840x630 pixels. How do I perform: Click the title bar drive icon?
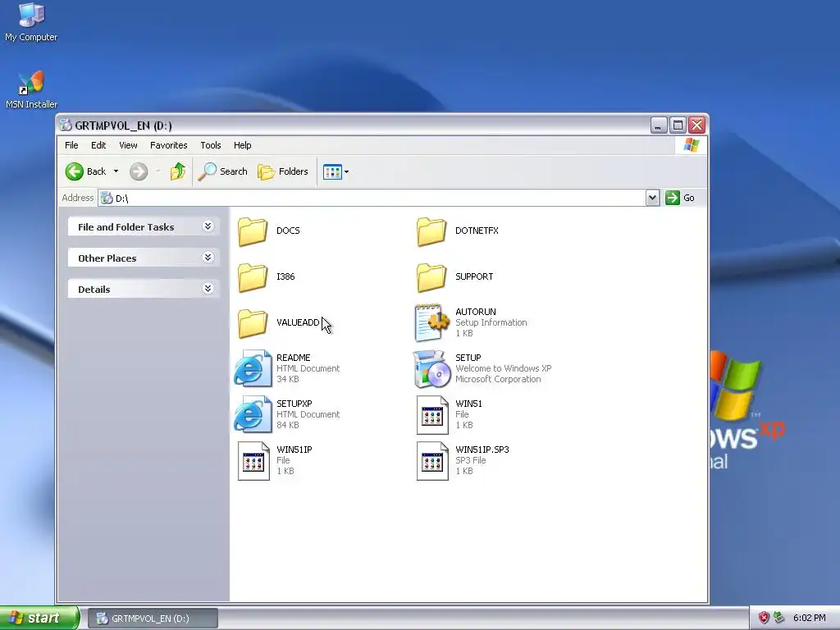click(x=66, y=125)
